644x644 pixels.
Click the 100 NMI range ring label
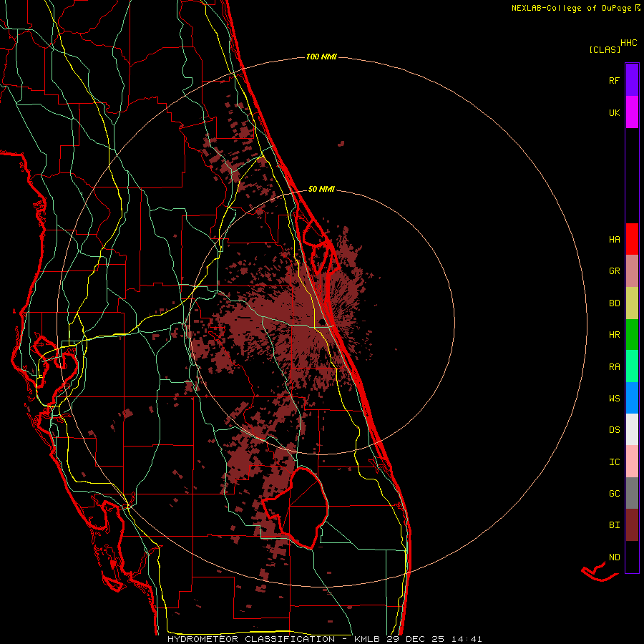point(321,57)
